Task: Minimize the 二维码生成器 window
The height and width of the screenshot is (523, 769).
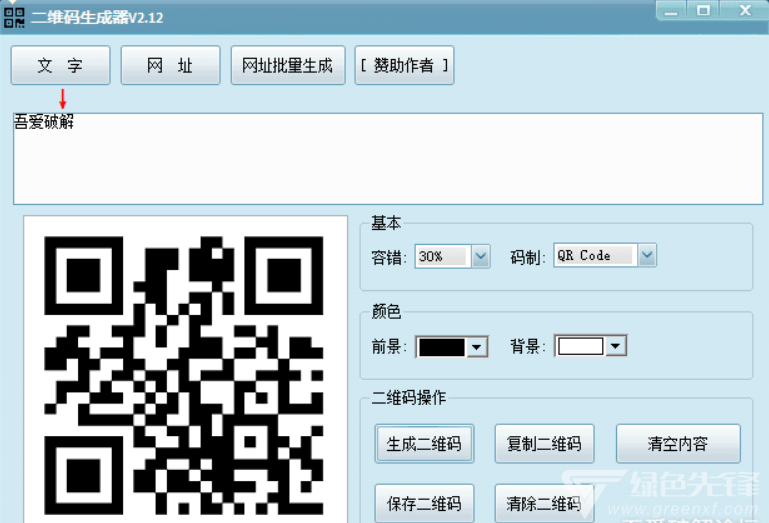Action: pos(671,11)
